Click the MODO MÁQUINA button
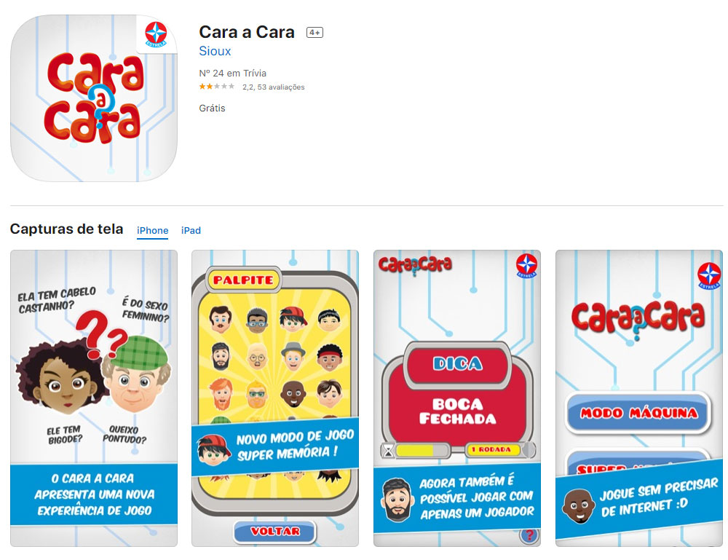This screenshot has height=560, width=728. pyautogui.click(x=639, y=413)
